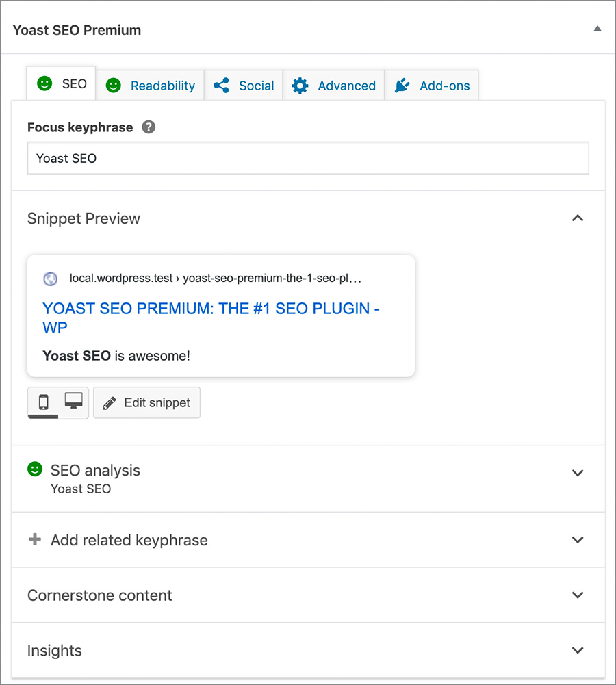Open the Advanced tab

pos(333,86)
